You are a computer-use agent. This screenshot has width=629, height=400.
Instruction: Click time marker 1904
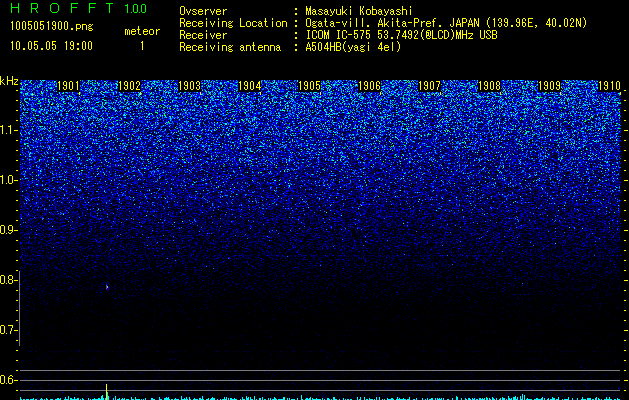tap(250, 86)
